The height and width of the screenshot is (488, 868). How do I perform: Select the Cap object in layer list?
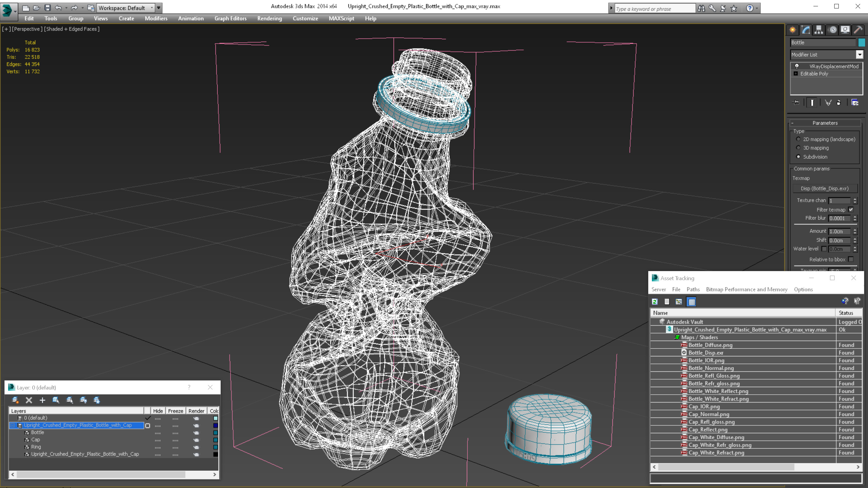tap(35, 440)
